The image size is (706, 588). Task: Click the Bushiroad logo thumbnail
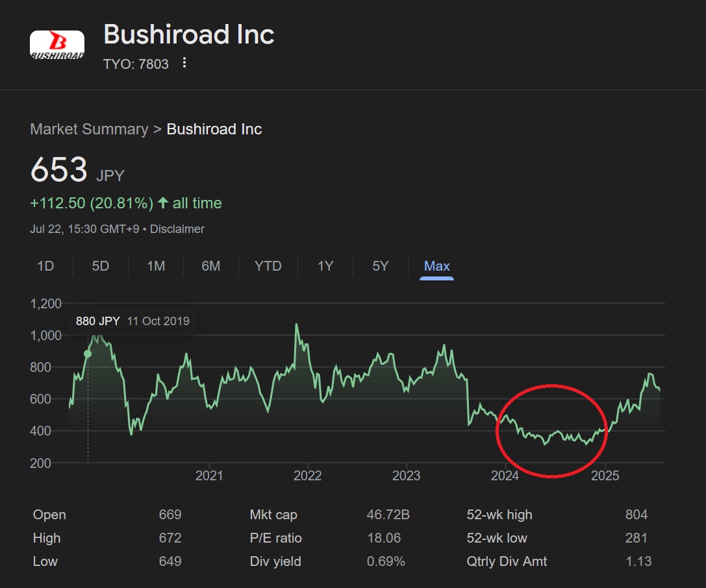(57, 45)
